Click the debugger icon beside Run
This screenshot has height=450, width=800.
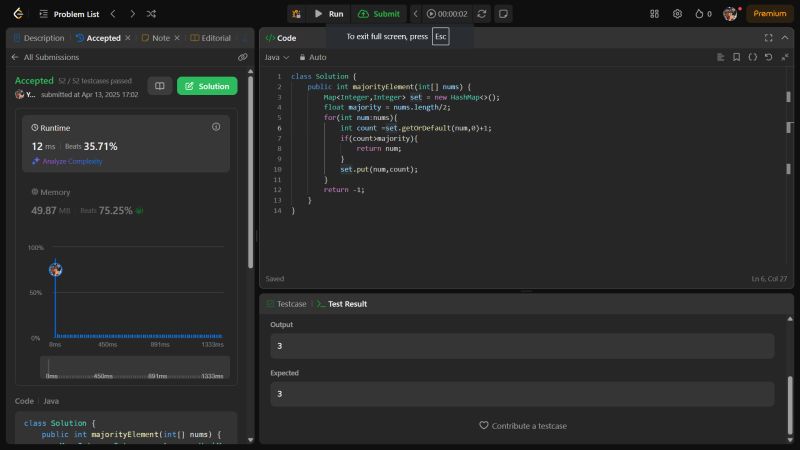tap(296, 14)
